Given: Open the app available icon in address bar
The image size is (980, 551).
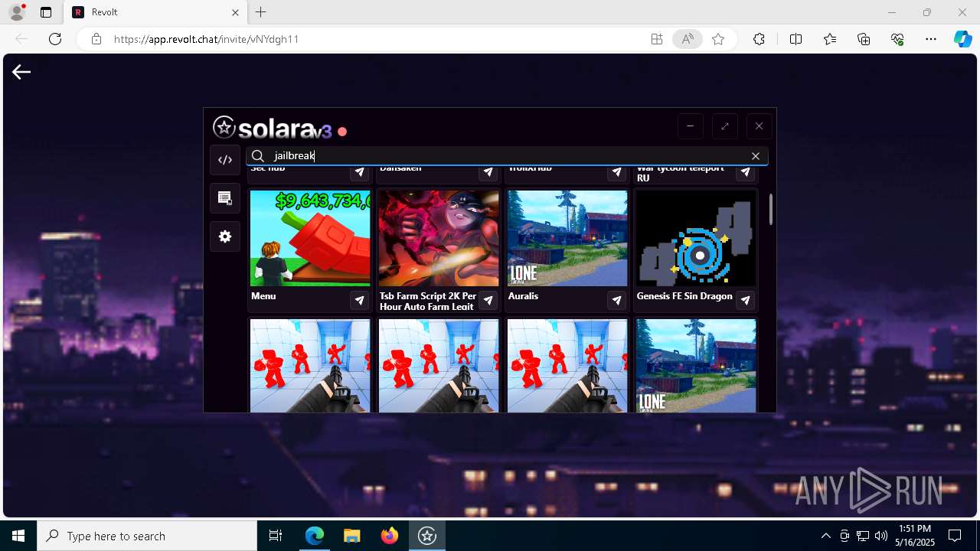Looking at the screenshot, I should [x=657, y=39].
